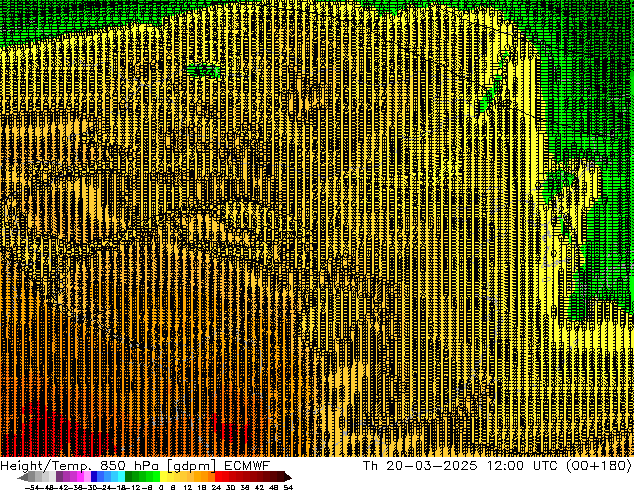Click the '42' legend value on the color scale

pyautogui.click(x=259, y=487)
